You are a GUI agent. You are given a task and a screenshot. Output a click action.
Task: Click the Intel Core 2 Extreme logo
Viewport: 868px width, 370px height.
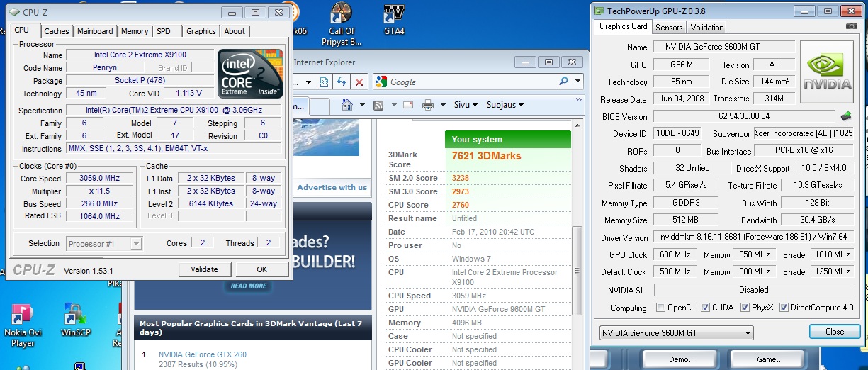tap(250, 74)
